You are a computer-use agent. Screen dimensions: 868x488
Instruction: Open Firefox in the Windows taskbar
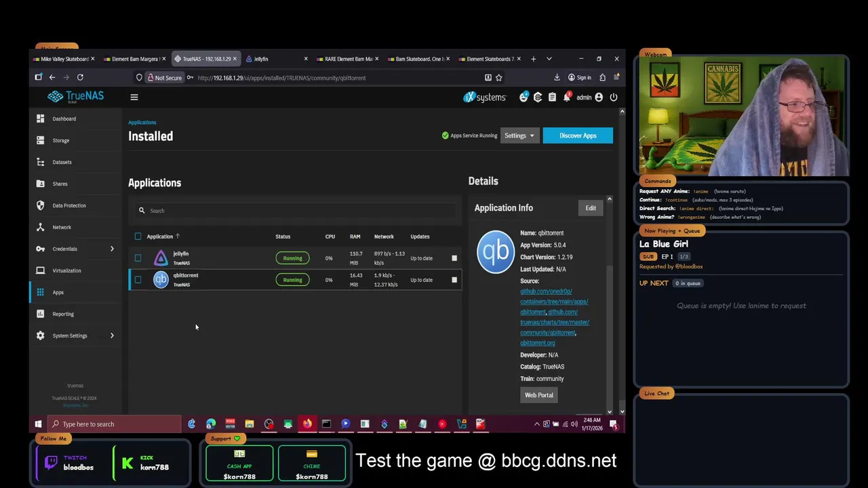307,424
